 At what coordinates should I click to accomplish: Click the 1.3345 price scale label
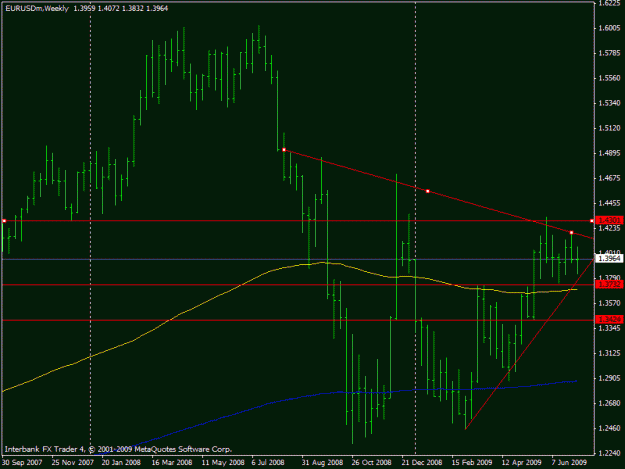point(609,328)
